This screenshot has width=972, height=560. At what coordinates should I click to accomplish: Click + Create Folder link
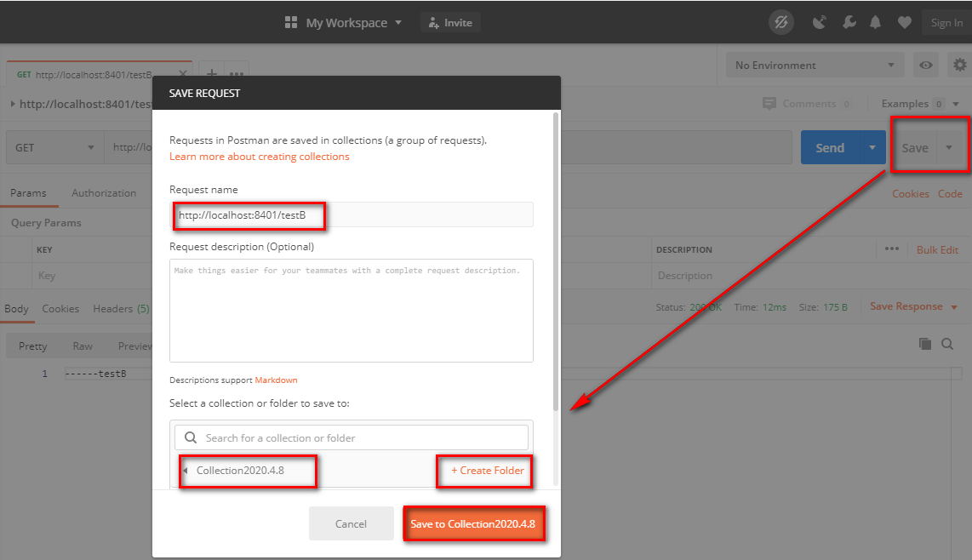coord(487,471)
